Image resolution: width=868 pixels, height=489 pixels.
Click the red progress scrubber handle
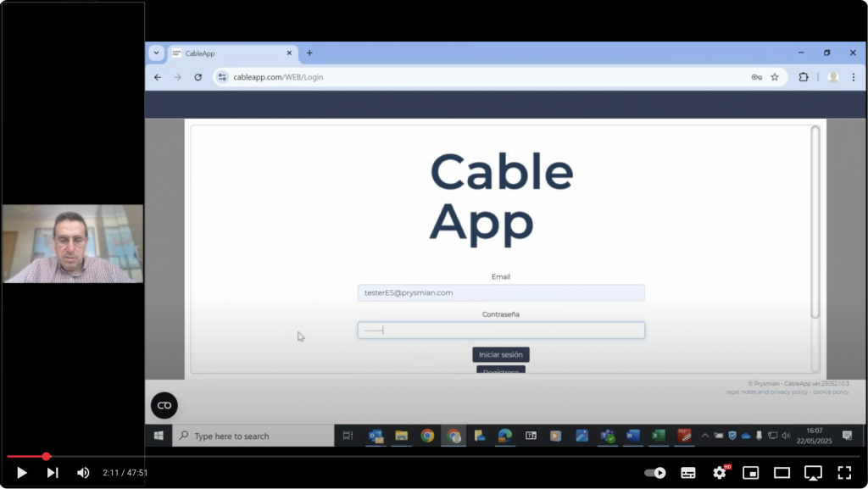pyautogui.click(x=47, y=456)
